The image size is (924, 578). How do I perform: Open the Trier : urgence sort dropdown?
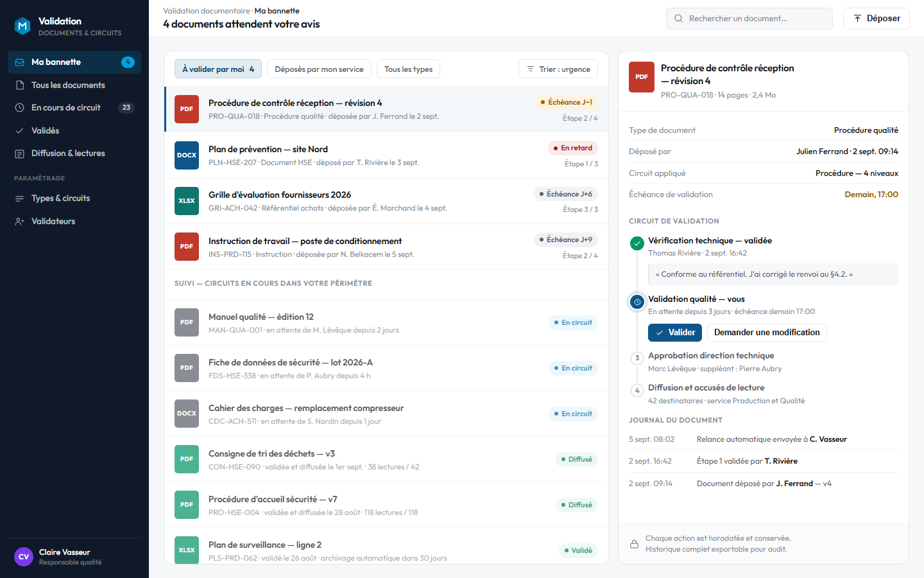(558, 69)
